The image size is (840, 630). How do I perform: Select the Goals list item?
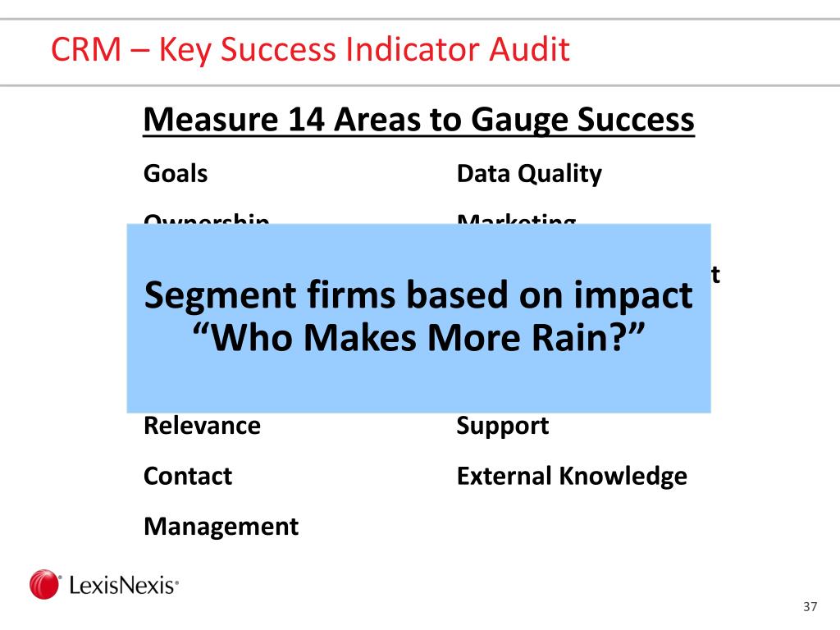(x=176, y=174)
